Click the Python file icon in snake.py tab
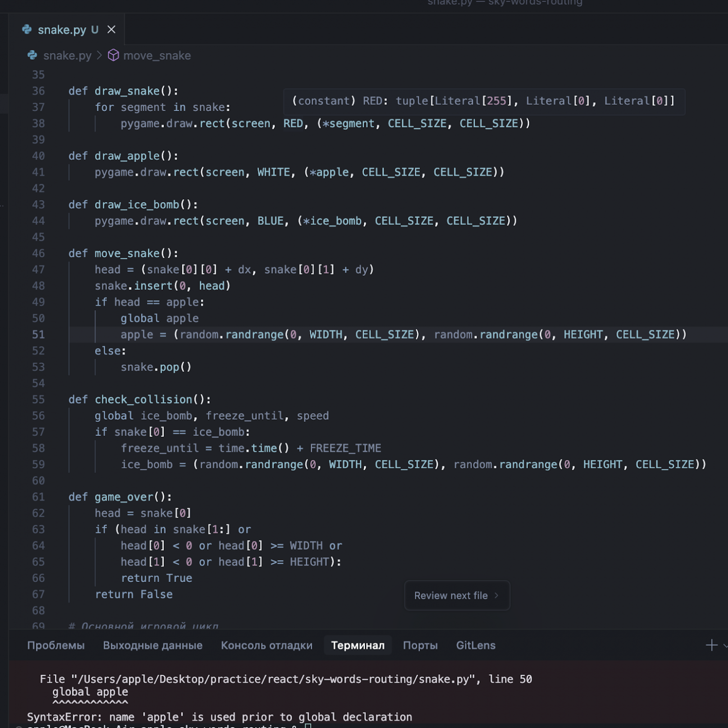728x728 pixels. click(27, 29)
